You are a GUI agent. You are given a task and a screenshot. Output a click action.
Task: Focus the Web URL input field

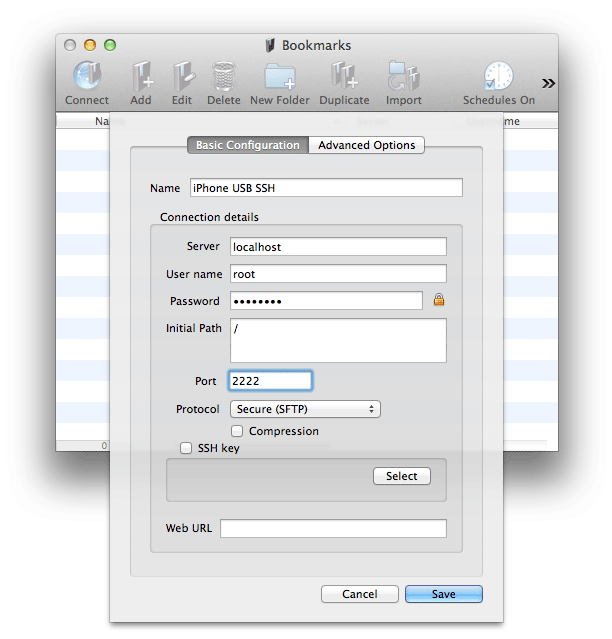[333, 529]
